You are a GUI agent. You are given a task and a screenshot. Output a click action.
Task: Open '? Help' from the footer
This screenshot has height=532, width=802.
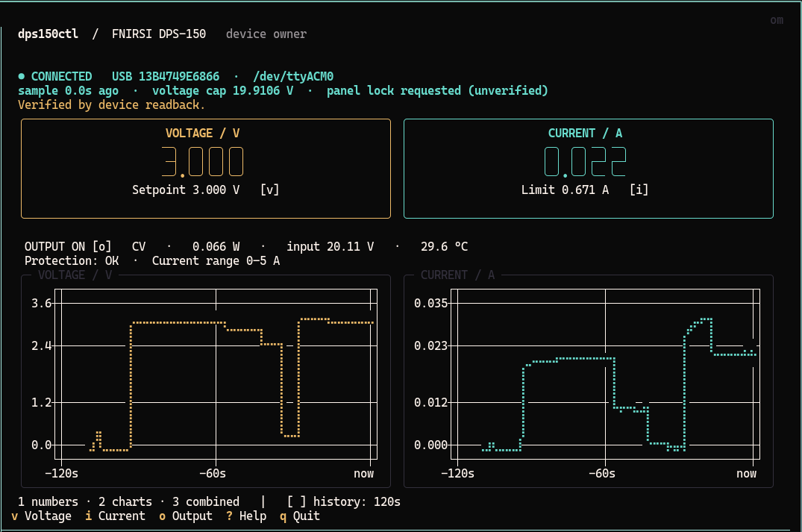tap(246, 516)
